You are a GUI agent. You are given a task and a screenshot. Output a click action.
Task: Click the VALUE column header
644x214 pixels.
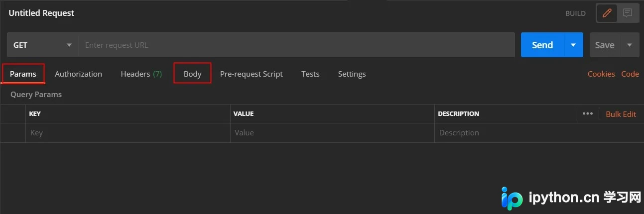(x=244, y=113)
